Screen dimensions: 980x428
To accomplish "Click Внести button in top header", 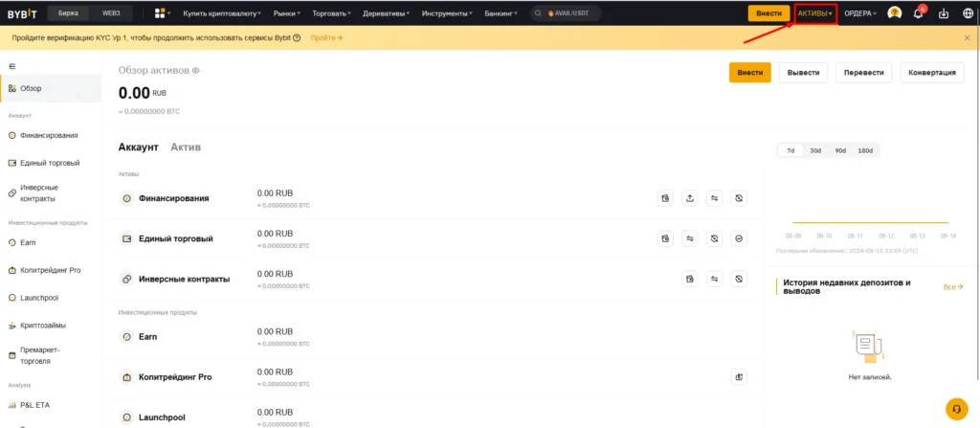I will (768, 13).
